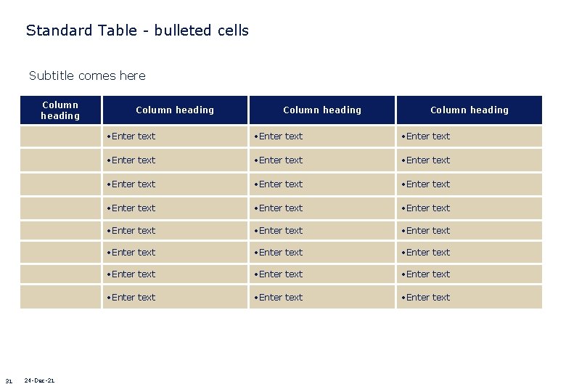Select 'Enter text' in first row, last column

pyautogui.click(x=429, y=136)
